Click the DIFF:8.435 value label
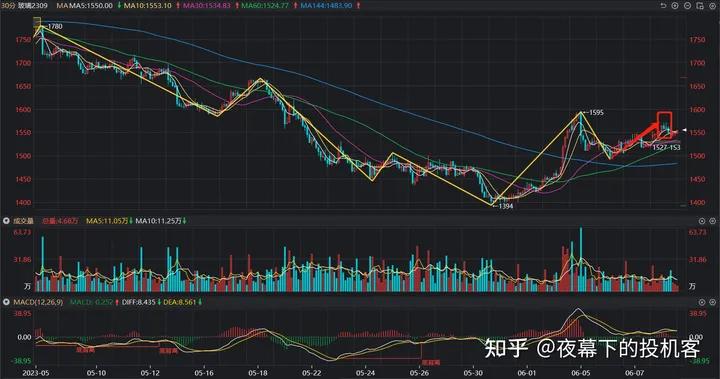The width and height of the screenshot is (720, 379). (139, 302)
